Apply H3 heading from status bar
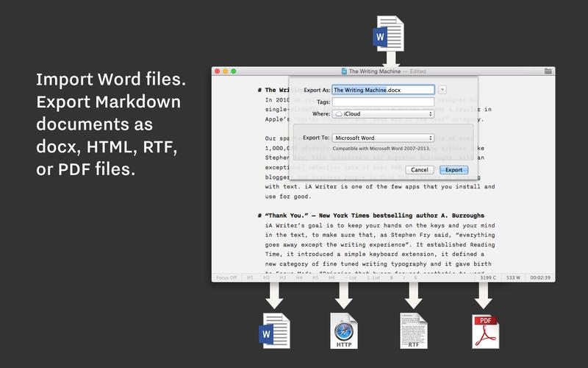 tap(283, 277)
